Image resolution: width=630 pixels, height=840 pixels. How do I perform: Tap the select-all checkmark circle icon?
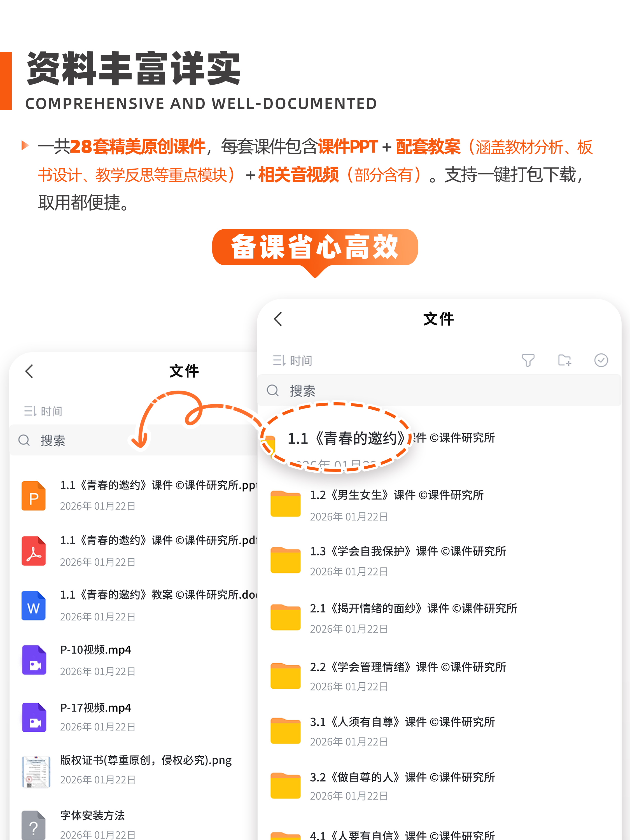(x=601, y=360)
